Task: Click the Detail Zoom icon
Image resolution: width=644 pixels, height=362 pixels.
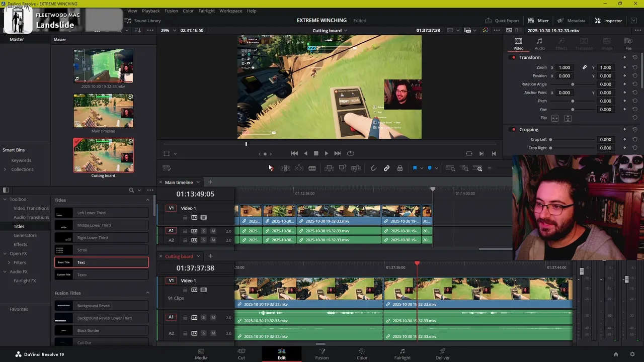Action: click(x=465, y=168)
